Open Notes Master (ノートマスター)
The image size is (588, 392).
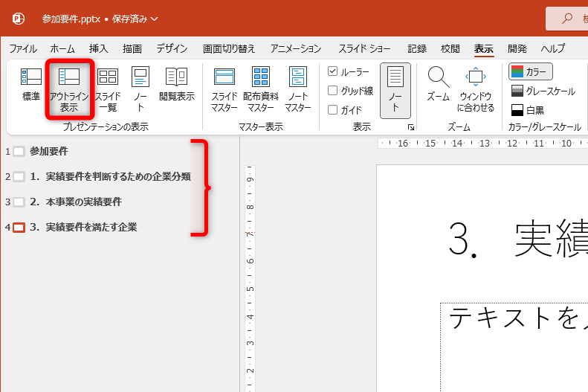point(298,89)
